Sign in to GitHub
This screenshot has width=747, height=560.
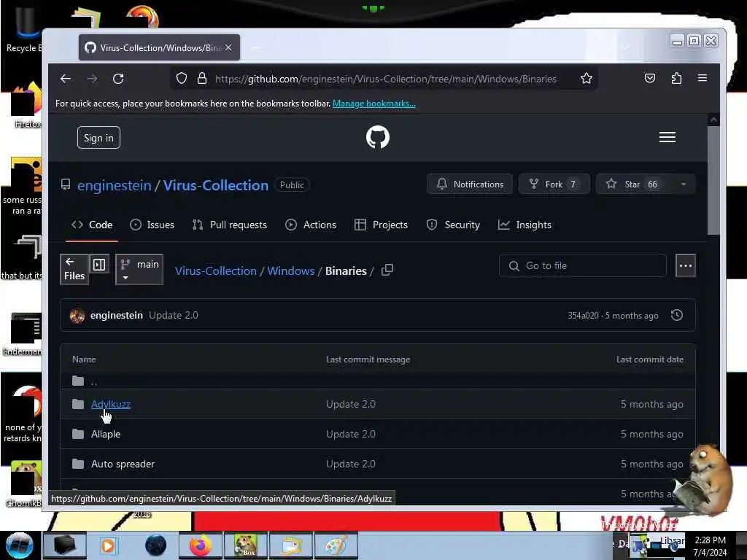coord(98,138)
